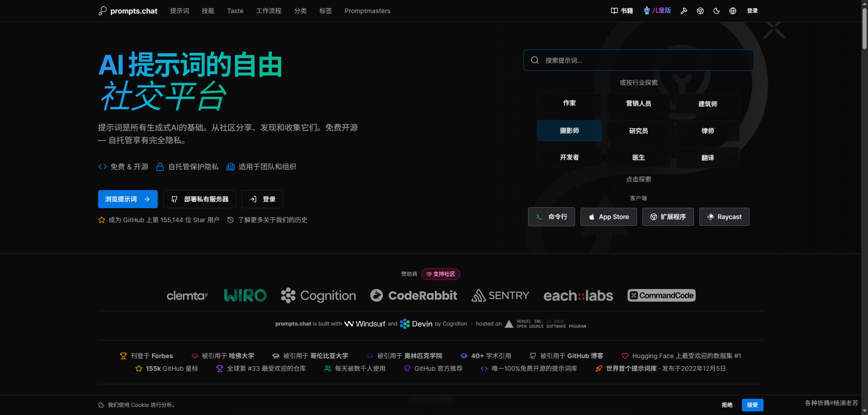The height and width of the screenshot is (415, 868).
Task: Click the developer tools hammer icon in navbar
Action: coord(684,11)
